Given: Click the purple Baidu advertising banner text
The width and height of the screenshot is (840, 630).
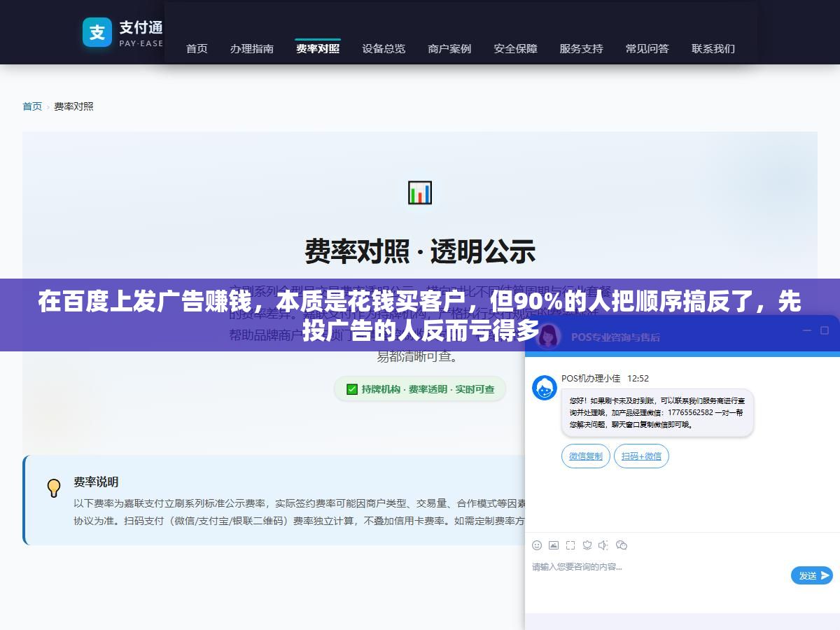Looking at the screenshot, I should 420,315.
